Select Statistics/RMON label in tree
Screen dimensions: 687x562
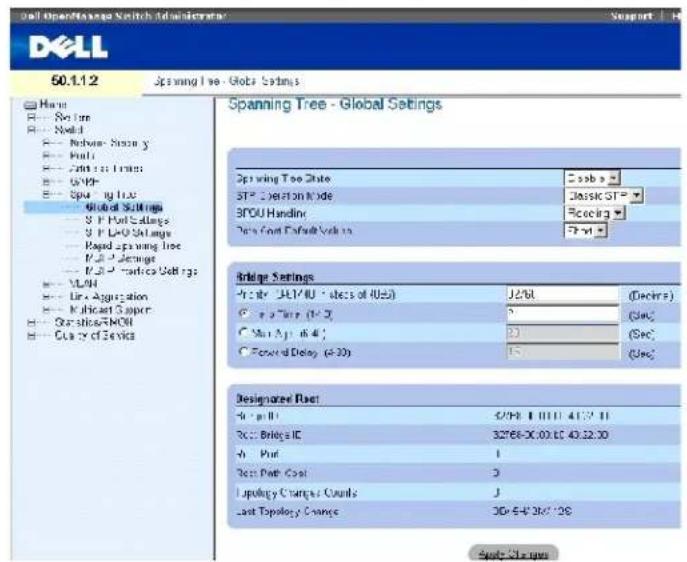coord(94,323)
